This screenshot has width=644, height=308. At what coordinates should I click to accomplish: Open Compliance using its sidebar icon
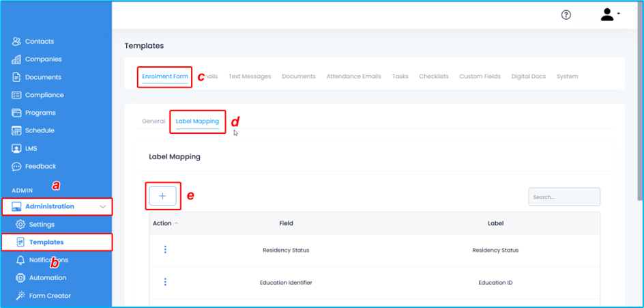pos(16,95)
